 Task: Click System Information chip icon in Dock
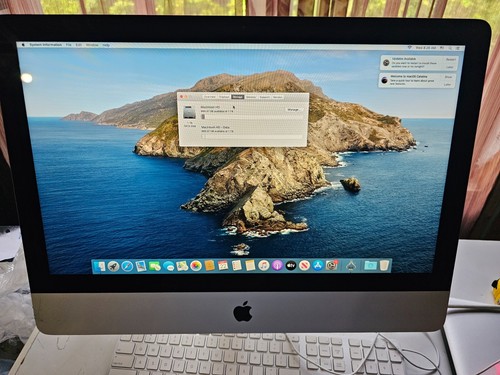click(351, 266)
